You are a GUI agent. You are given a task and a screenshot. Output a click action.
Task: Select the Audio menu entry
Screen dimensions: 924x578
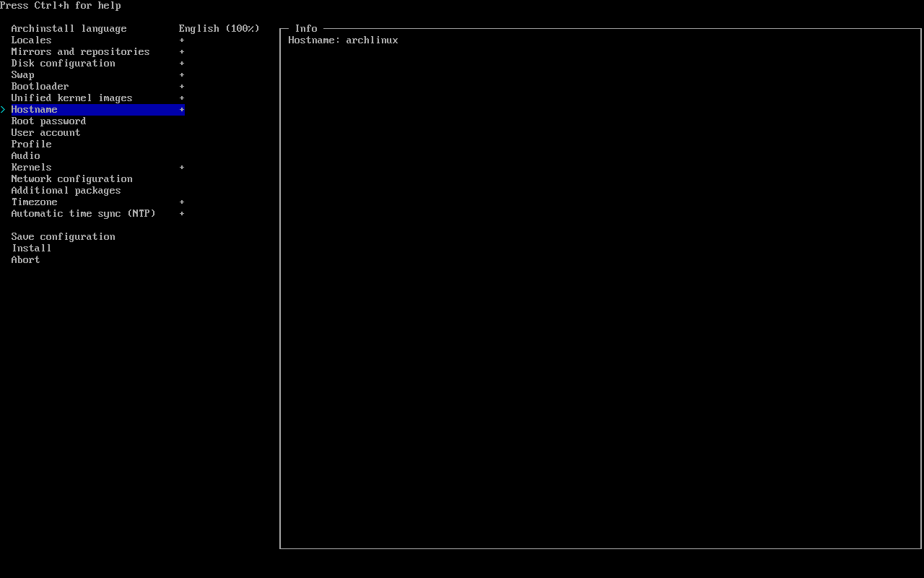[25, 156]
